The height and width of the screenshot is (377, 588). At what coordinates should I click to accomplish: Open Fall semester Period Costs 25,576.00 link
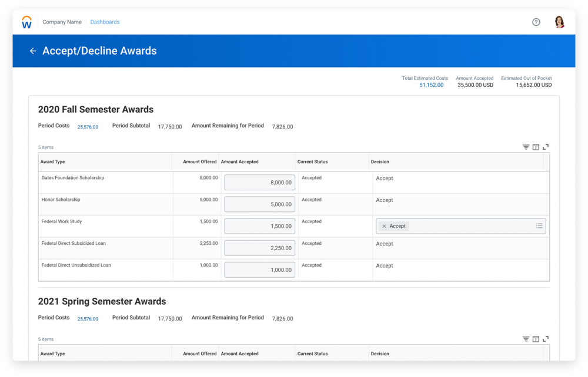coord(88,127)
